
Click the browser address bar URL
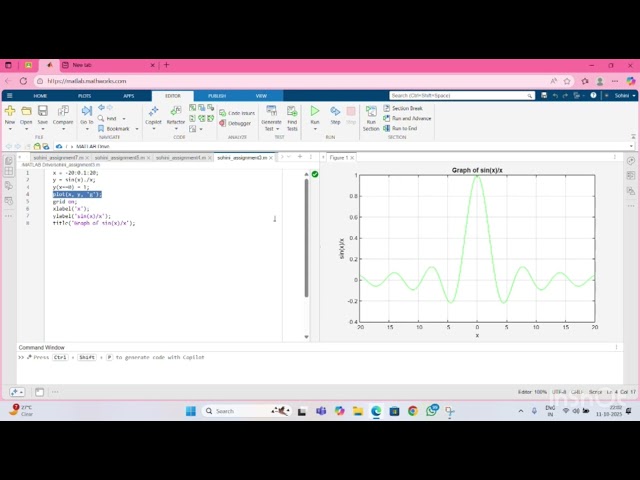coord(87,81)
